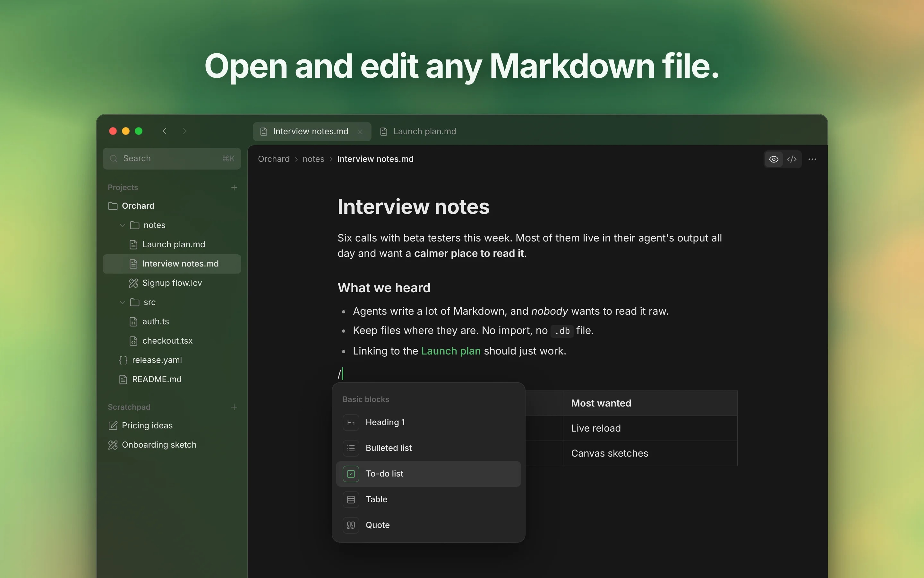Screen dimensions: 924x578
Task: Open release.yaml file
Action: 172,360
